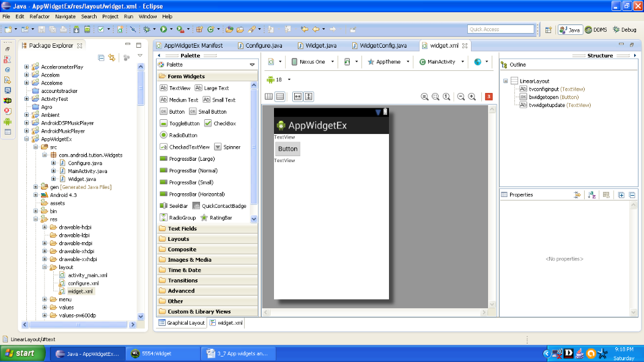Switch to the DDMS perspective
This screenshot has height=362, width=644.
click(x=596, y=29)
